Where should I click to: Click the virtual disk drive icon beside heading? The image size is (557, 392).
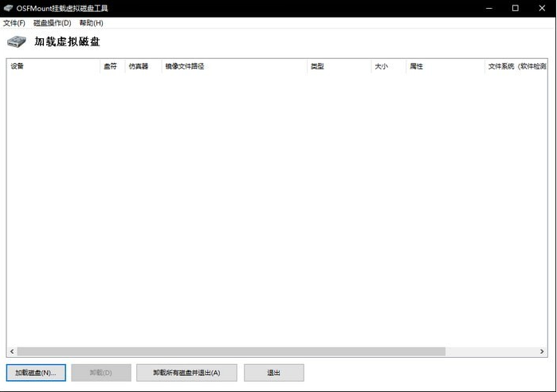(x=17, y=42)
